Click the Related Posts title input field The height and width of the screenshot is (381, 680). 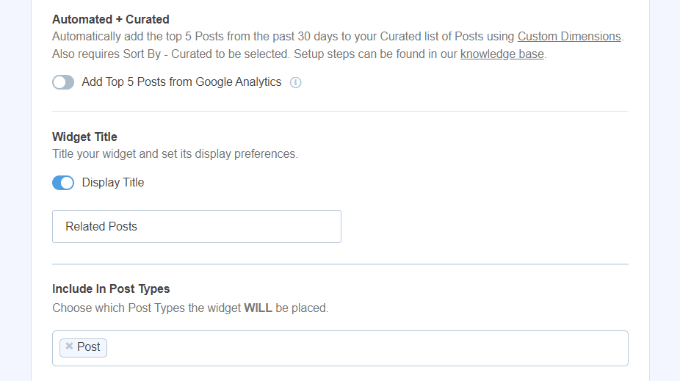196,226
